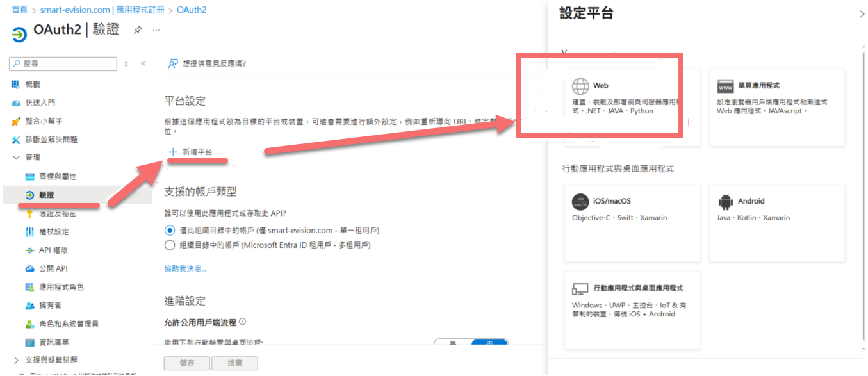Open the 概觀 overview icon in sidebar
The height and width of the screenshot is (376, 868).
tap(15, 85)
